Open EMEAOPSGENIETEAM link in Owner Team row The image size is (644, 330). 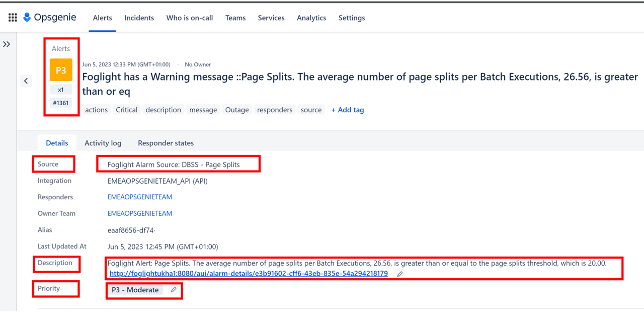coord(140,213)
